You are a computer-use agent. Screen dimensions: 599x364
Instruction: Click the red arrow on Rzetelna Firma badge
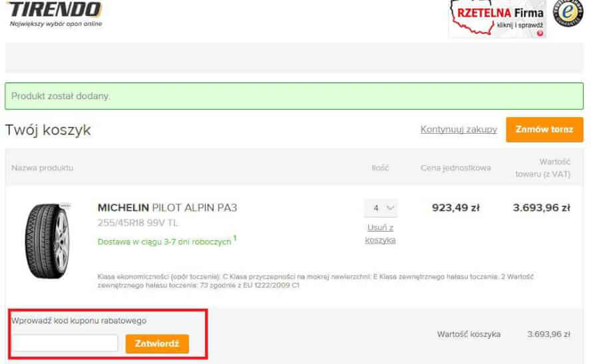point(540,33)
